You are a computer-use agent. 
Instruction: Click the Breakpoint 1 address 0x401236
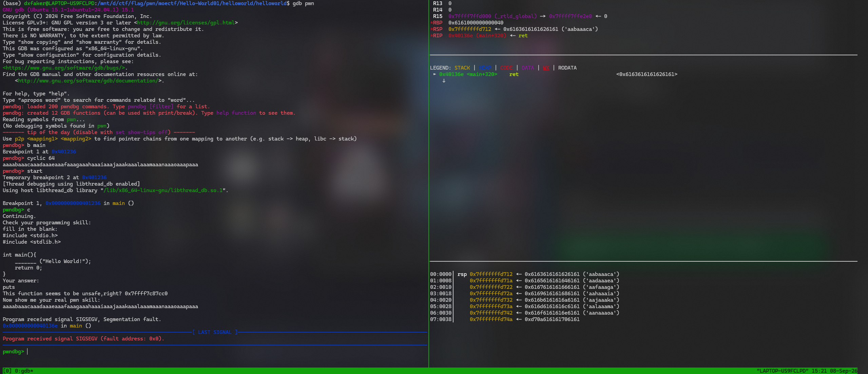click(64, 152)
